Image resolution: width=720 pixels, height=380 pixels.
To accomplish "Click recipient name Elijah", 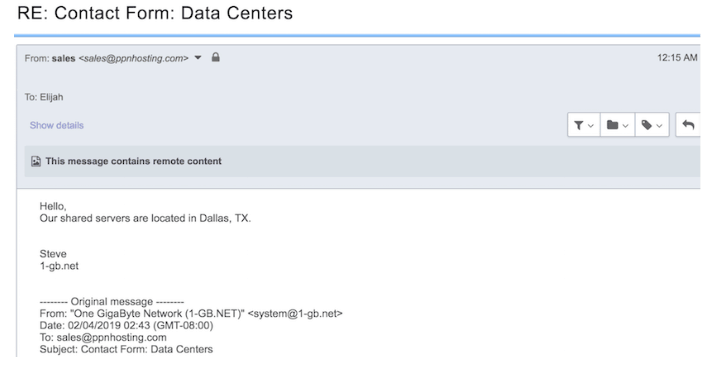I will tap(51, 97).
